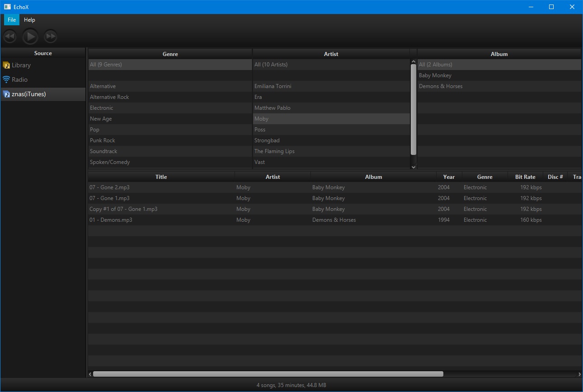Select the Spoken/Comedy genre

(170, 162)
